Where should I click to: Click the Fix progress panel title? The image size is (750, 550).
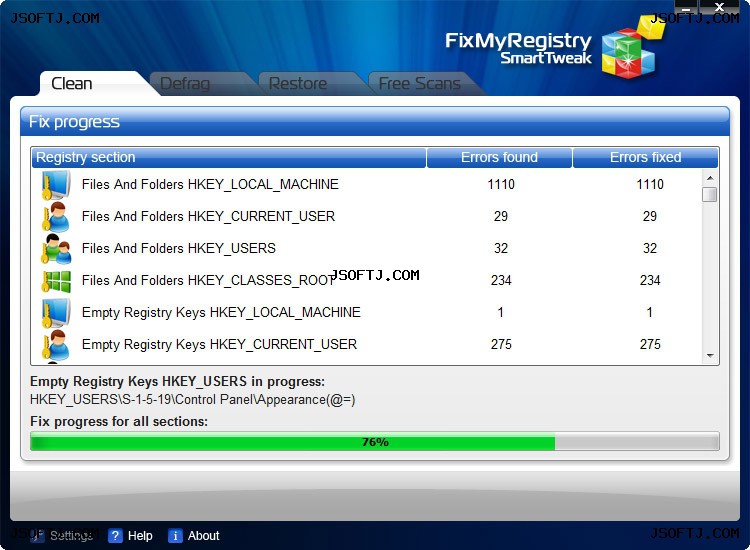[x=74, y=121]
